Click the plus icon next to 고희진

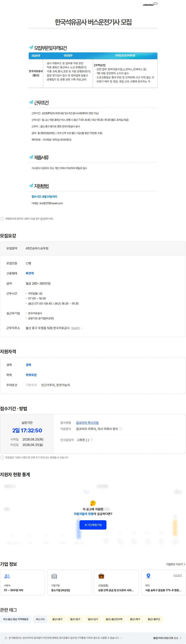[91, 440]
